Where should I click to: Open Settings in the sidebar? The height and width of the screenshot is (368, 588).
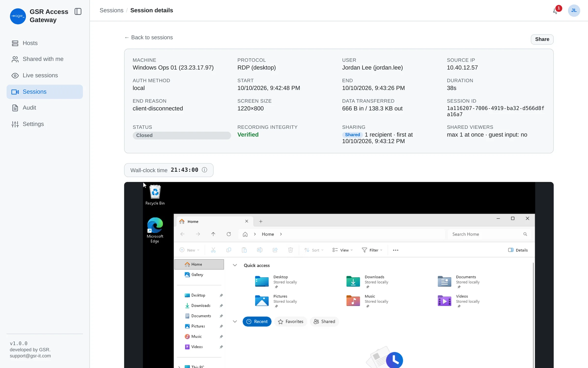[45, 124]
